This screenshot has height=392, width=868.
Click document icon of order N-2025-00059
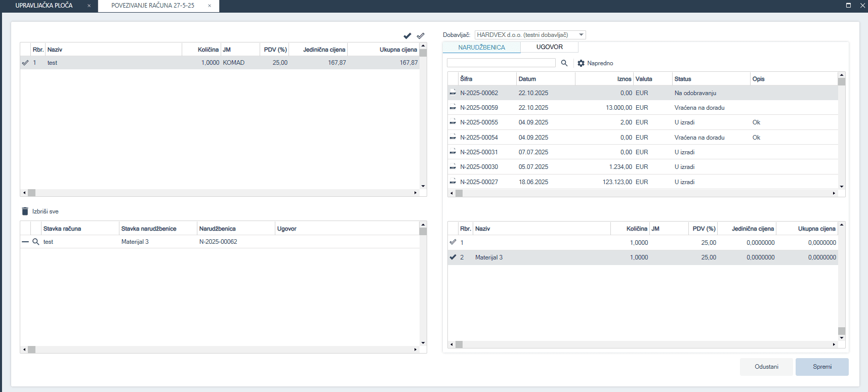point(453,108)
